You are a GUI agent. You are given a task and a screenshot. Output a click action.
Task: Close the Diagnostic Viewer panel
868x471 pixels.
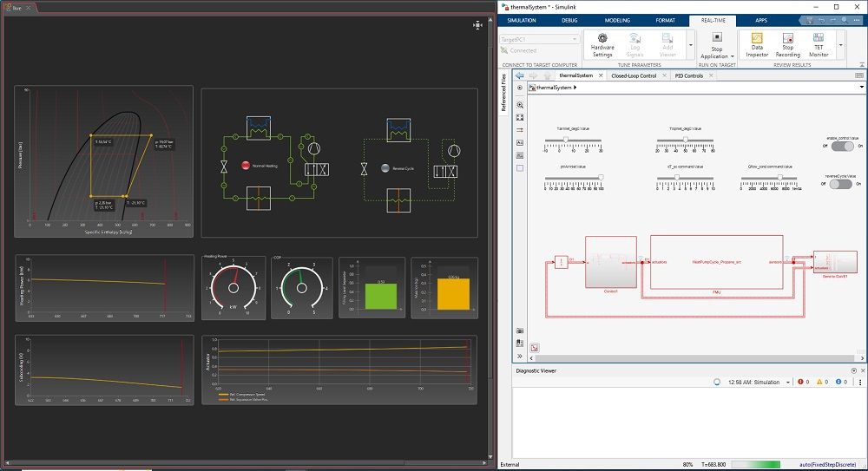(863, 371)
